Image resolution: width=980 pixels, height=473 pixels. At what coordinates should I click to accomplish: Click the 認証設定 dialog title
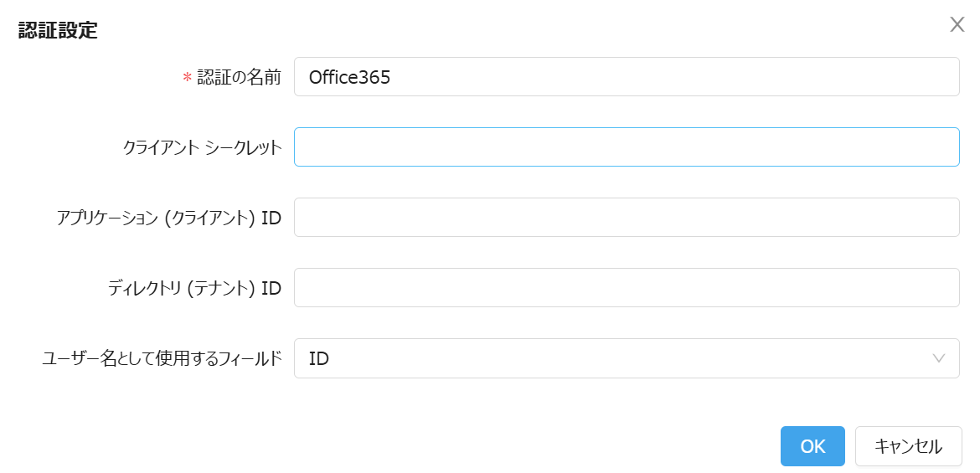[x=58, y=32]
